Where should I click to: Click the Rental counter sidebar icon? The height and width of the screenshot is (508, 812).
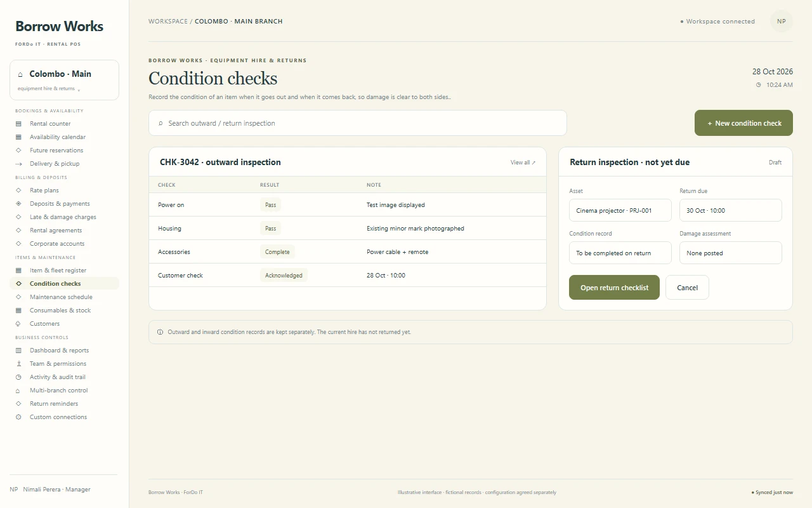coord(18,124)
